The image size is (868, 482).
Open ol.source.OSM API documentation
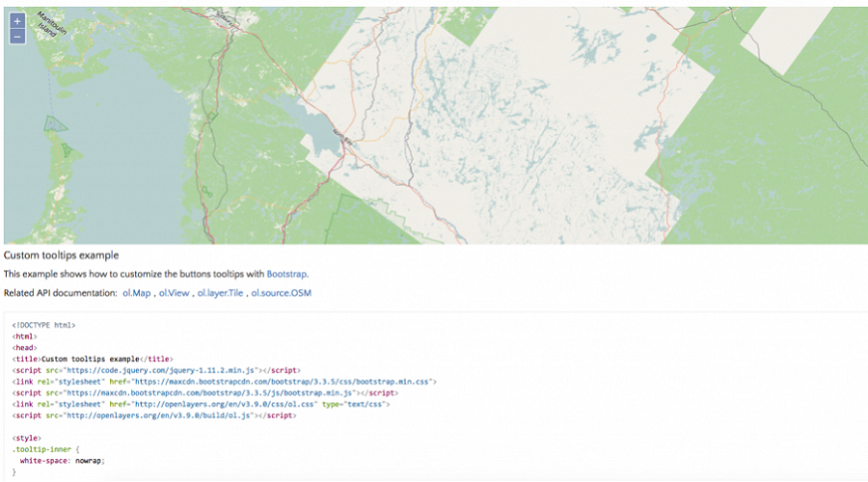282,293
